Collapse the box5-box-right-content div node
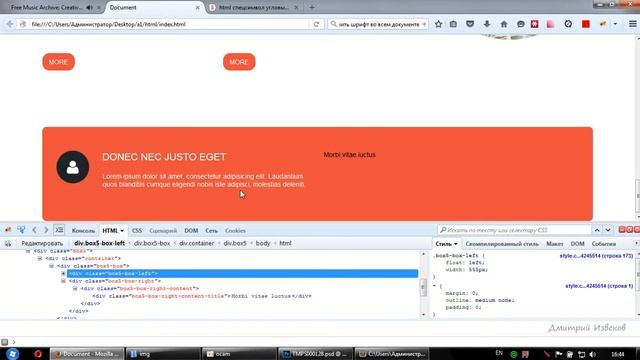This screenshot has width=640, height=360. click(75, 289)
